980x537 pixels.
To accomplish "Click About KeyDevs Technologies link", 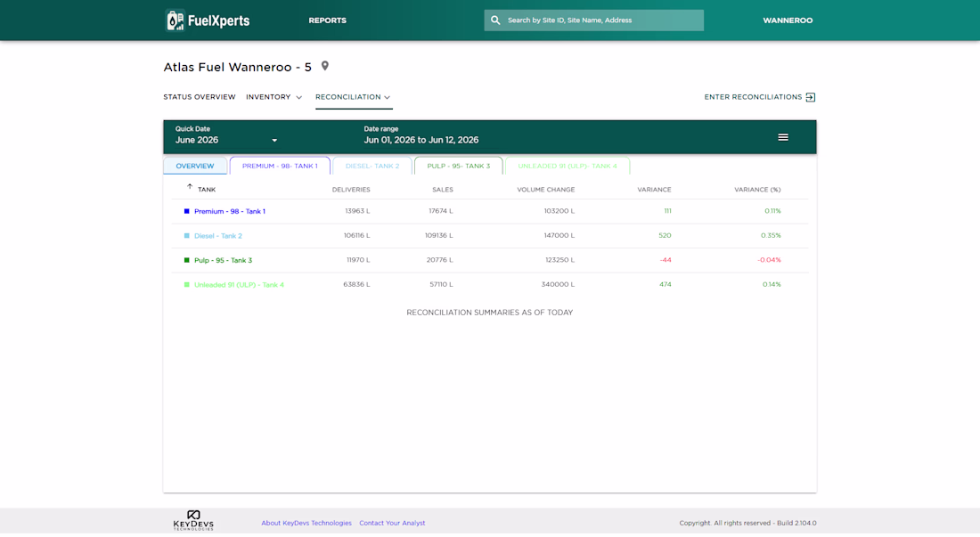I will pos(306,523).
